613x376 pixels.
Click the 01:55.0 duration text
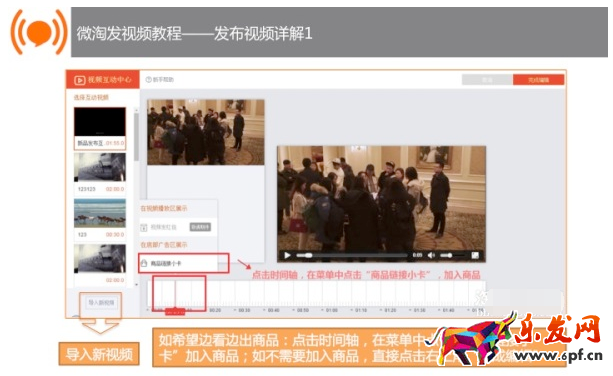(115, 143)
